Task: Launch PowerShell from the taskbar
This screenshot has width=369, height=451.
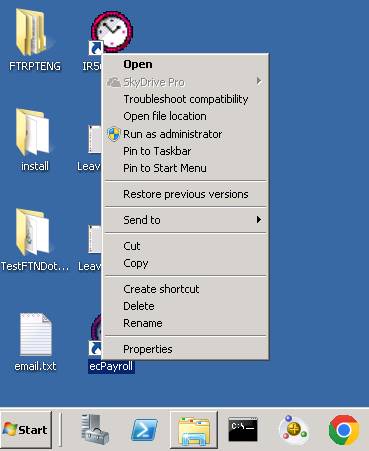Action: point(144,430)
